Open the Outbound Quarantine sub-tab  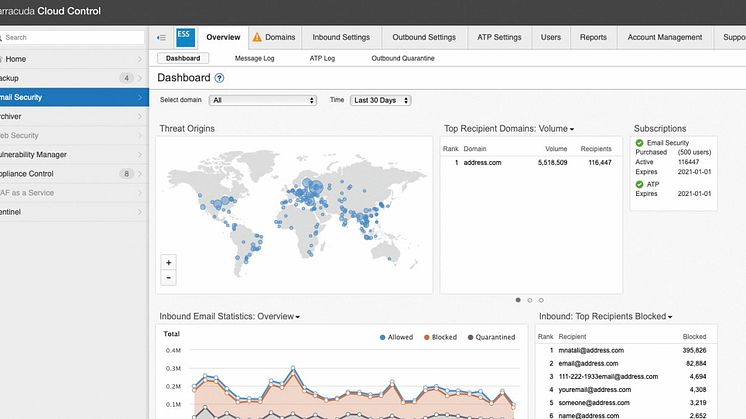(403, 58)
